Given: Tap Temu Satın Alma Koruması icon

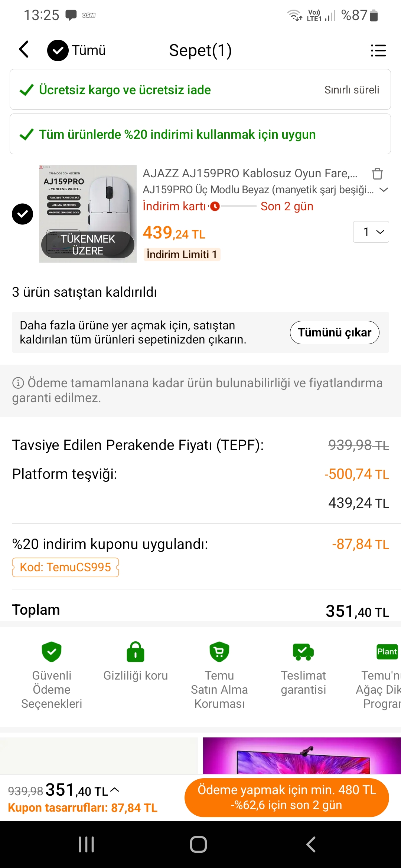Looking at the screenshot, I should pyautogui.click(x=219, y=652).
